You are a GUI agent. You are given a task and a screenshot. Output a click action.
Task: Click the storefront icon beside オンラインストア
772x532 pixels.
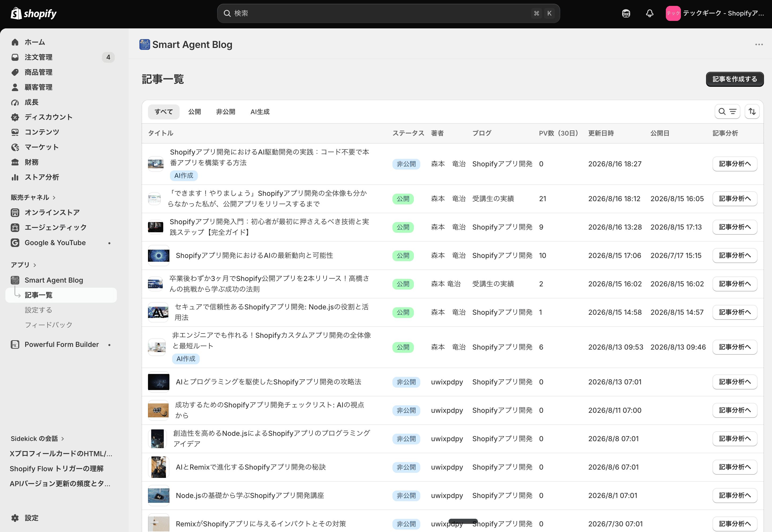(15, 212)
